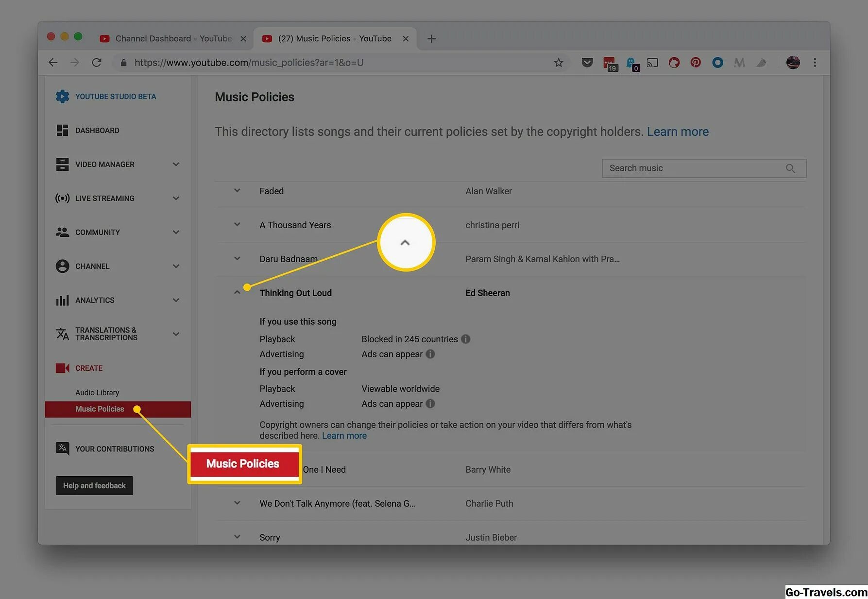The height and width of the screenshot is (599, 868).
Task: Expand the Live Streaming section
Action: (x=176, y=198)
